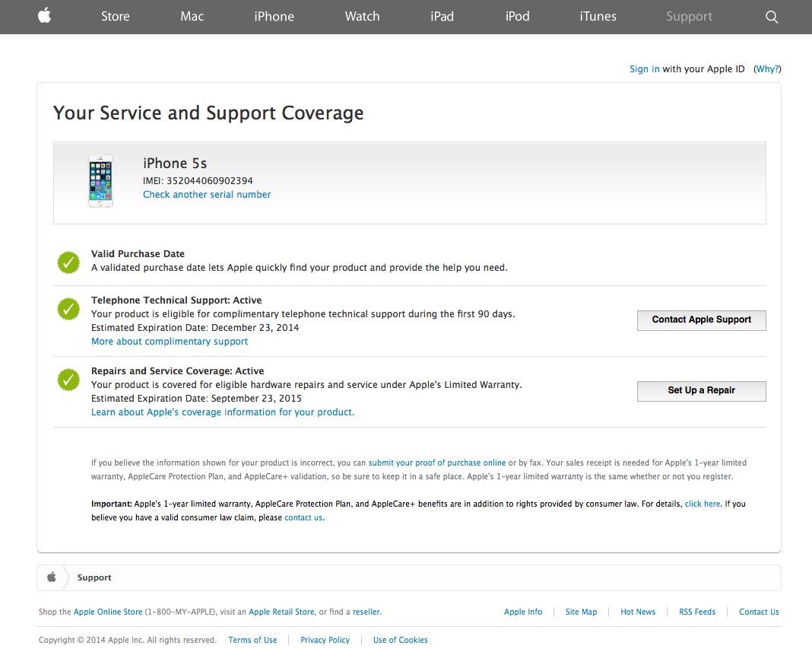This screenshot has height=671, width=812.
Task: Open the Privacy Policy link
Action: tap(325, 640)
